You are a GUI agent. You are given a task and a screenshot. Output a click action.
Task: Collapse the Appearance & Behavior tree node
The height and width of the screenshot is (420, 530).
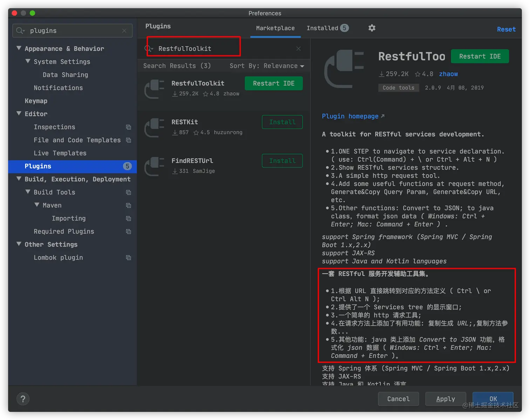(19, 48)
